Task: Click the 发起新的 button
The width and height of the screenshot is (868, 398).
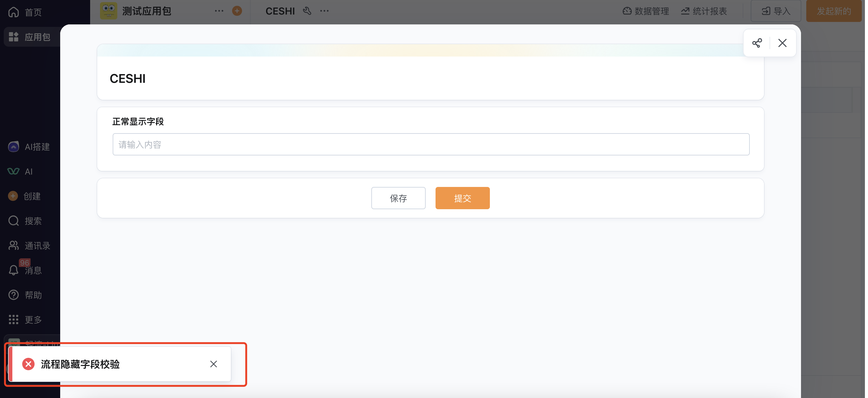Action: pos(834,11)
